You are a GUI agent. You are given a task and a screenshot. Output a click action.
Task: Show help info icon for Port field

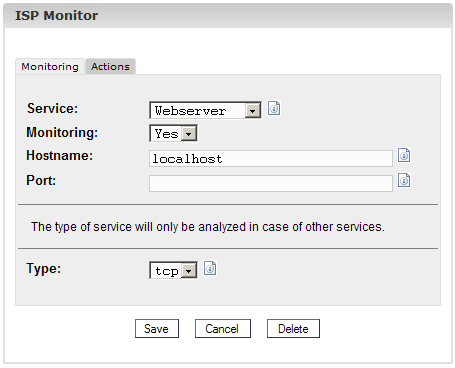click(x=404, y=180)
